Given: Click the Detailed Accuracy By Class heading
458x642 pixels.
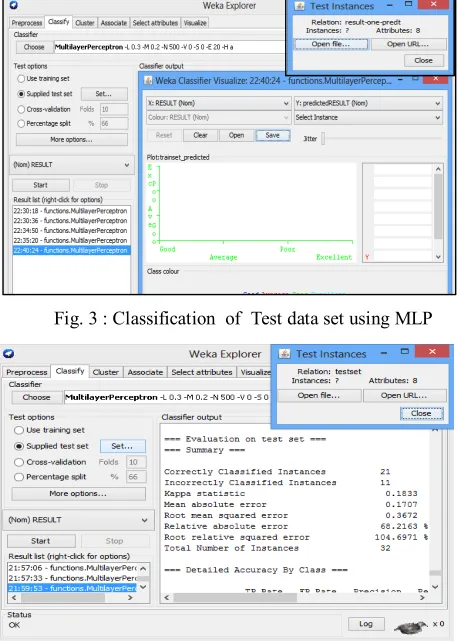Looking at the screenshot, I should [x=256, y=570].
